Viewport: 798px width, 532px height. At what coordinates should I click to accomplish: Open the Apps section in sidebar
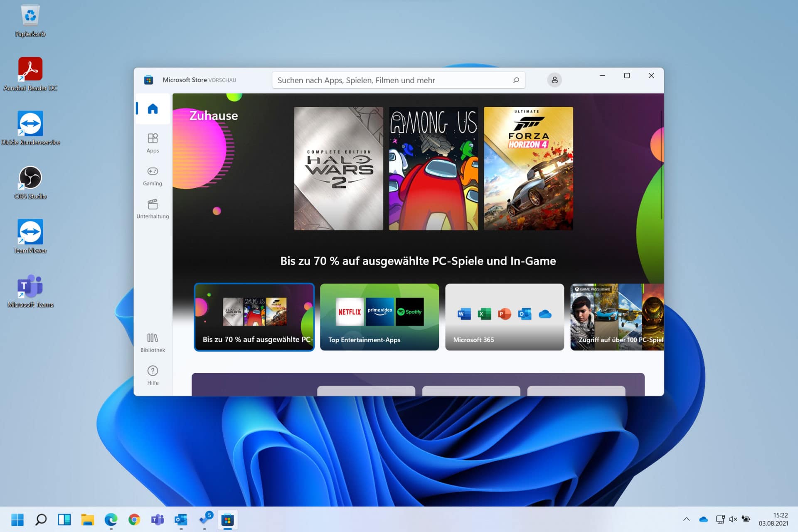153,143
